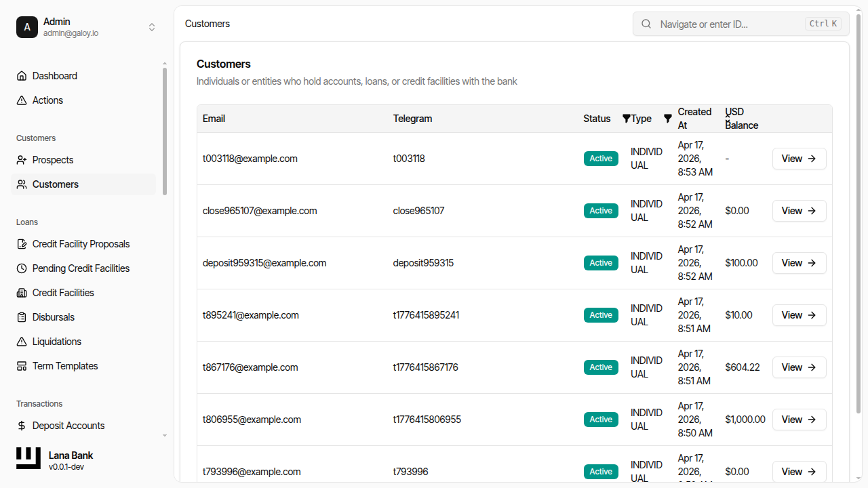Select the Disbursals clipboard icon
Viewport: 868px width, 488px height.
(x=21, y=317)
